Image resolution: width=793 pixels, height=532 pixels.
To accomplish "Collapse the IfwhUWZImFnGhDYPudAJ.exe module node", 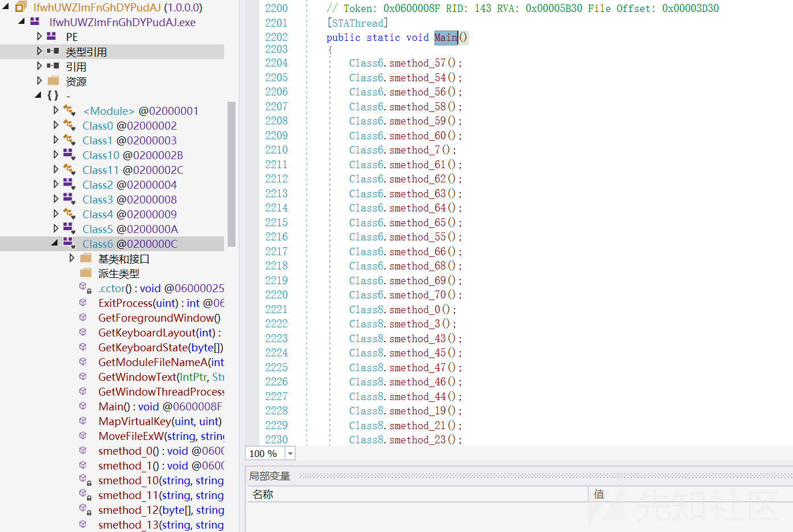I will pyautogui.click(x=22, y=22).
